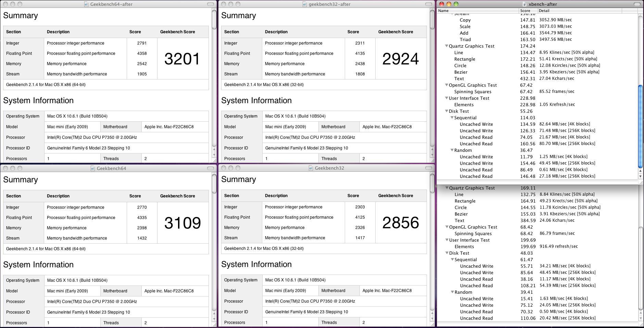This screenshot has width=644, height=328.
Task: Select the Add row showing 3544.79 MB/sec
Action: [x=538, y=33]
